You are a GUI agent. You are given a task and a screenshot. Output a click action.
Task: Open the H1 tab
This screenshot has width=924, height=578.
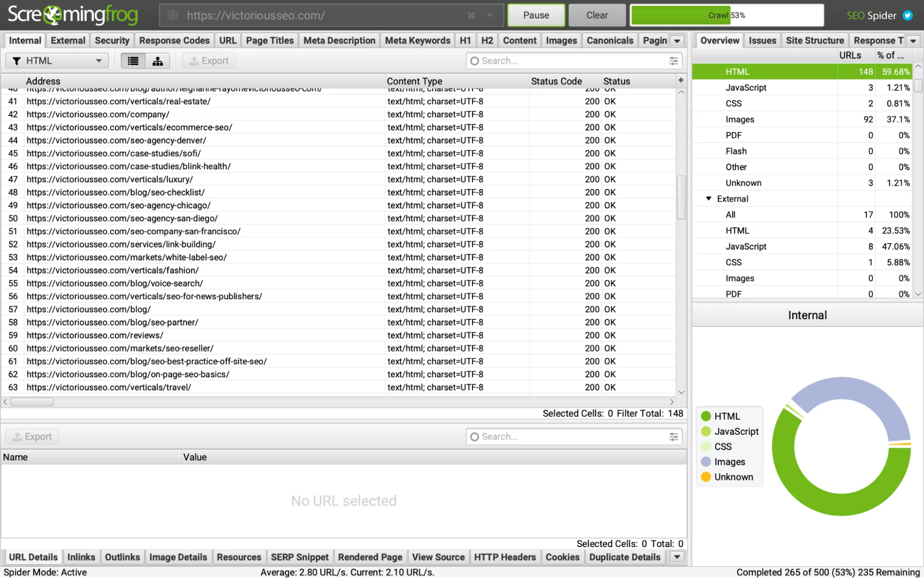[x=465, y=41]
